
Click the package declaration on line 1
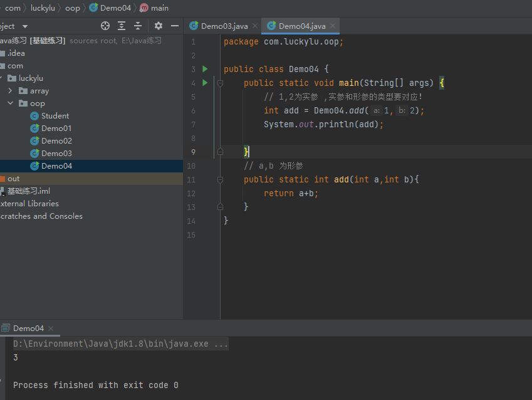point(284,42)
